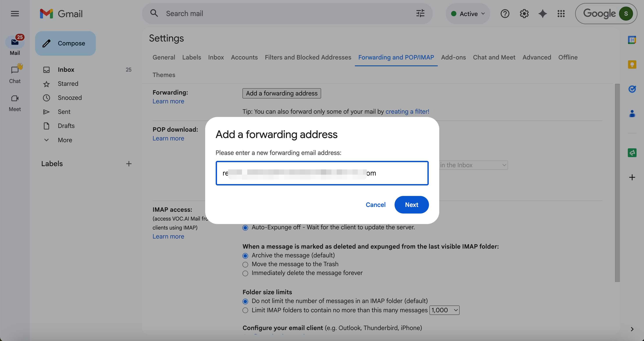Screen dimensions: 644x341
Task: Select Immediately delete the message forever
Action: [x=245, y=273]
